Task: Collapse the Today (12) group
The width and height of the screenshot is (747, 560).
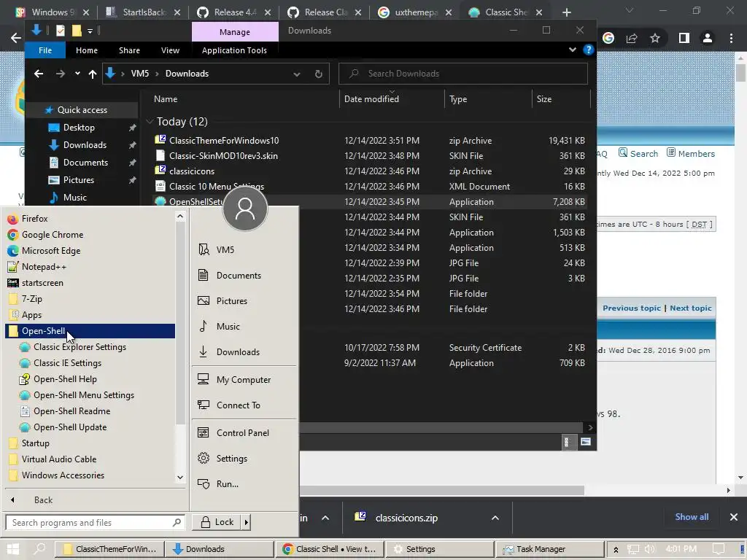Action: pyautogui.click(x=150, y=122)
